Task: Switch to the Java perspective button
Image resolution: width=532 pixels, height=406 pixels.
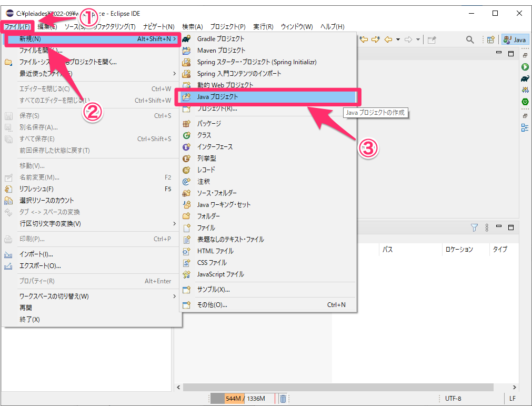Action: pyautogui.click(x=515, y=39)
